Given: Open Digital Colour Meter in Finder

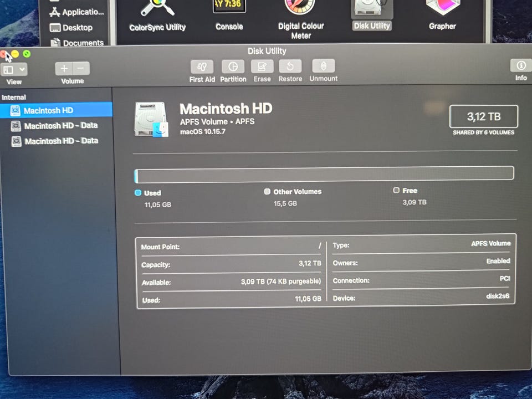Looking at the screenshot, I should tap(300, 19).
